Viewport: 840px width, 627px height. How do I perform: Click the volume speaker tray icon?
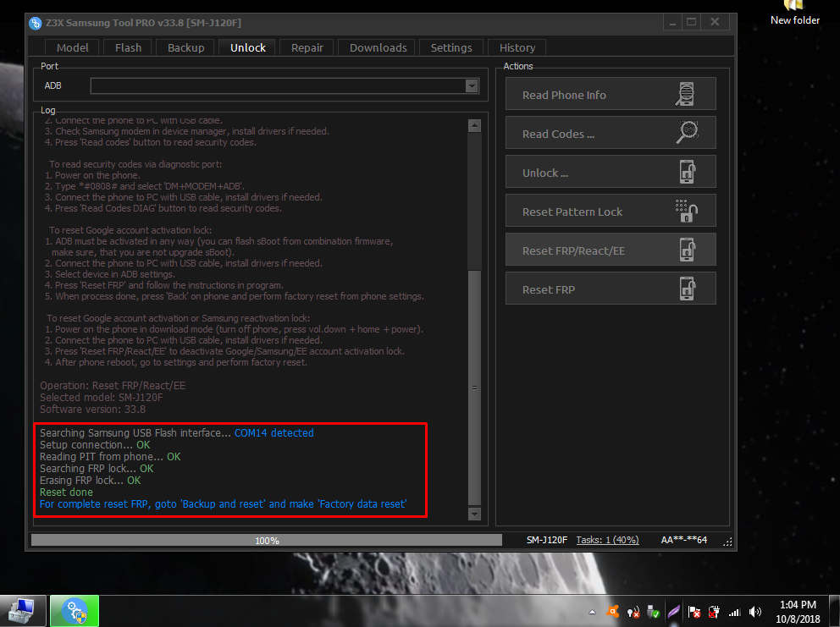coord(754,612)
